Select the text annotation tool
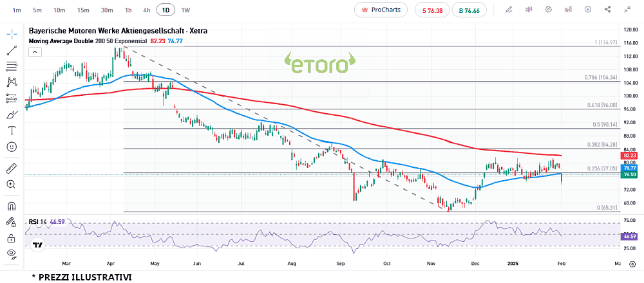644x283 pixels. click(12, 131)
